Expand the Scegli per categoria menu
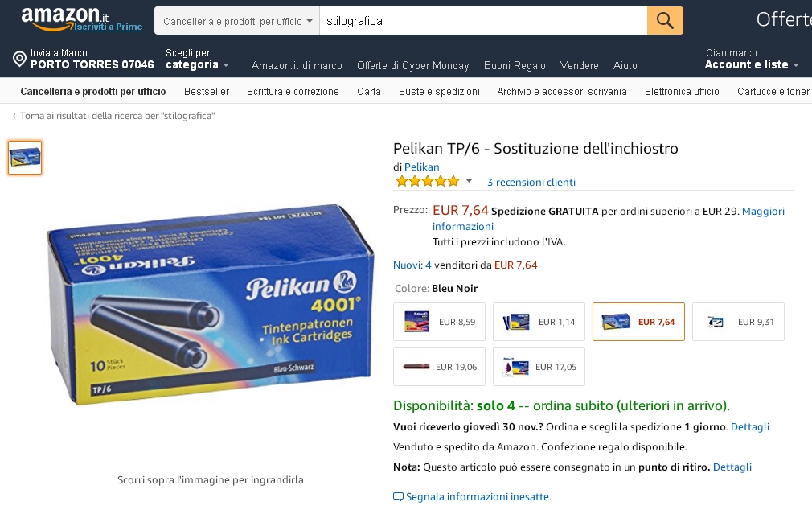The height and width of the screenshot is (514, 812). pos(197,59)
